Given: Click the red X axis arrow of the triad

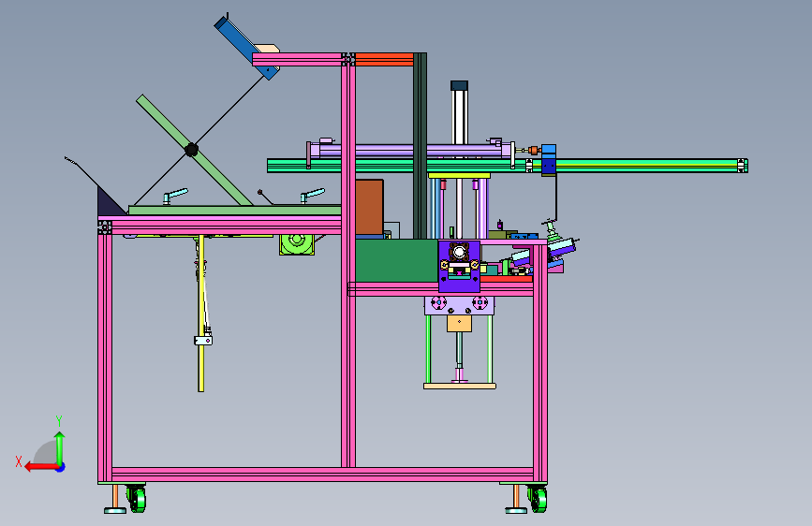Looking at the screenshot, I should [x=41, y=467].
